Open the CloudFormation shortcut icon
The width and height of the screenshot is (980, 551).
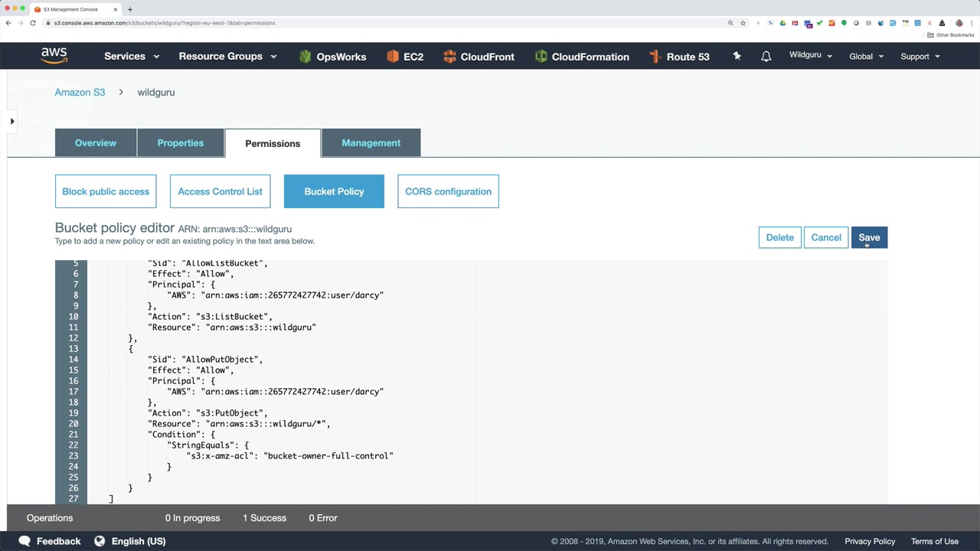pyautogui.click(x=541, y=57)
